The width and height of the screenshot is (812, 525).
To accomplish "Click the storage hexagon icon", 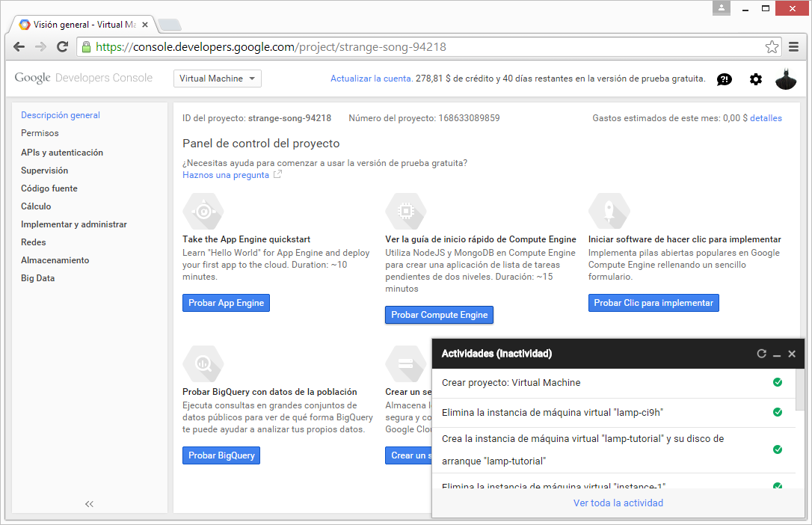I will [406, 363].
